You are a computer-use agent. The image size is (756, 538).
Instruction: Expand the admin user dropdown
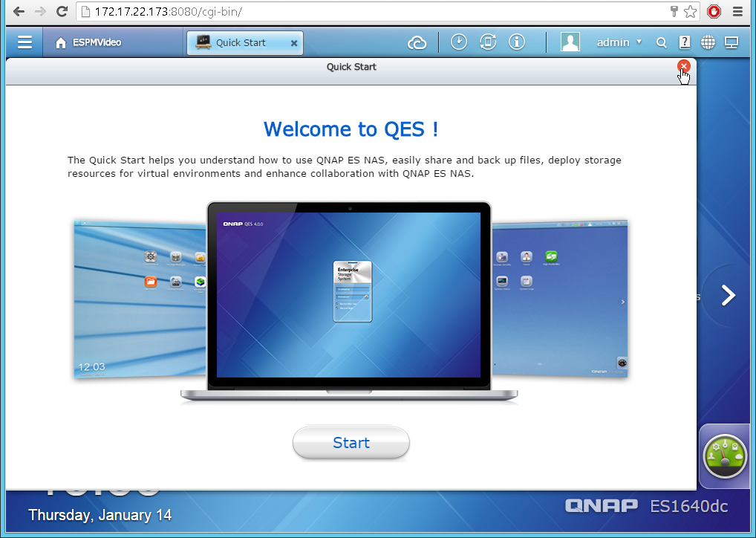point(639,42)
